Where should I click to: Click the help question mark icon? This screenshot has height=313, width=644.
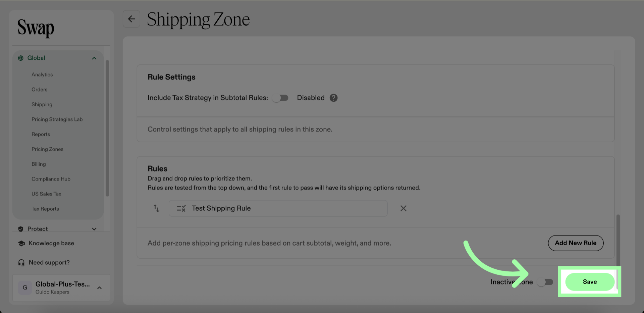pos(333,98)
